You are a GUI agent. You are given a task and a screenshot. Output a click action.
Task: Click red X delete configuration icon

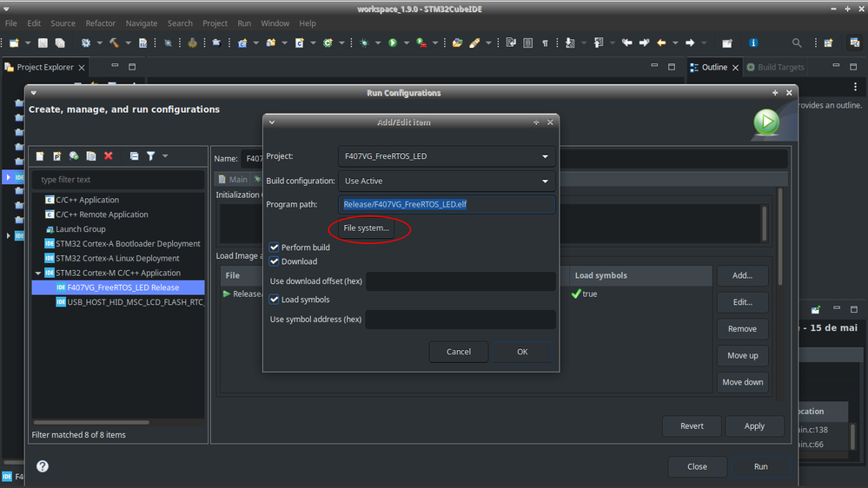click(109, 156)
